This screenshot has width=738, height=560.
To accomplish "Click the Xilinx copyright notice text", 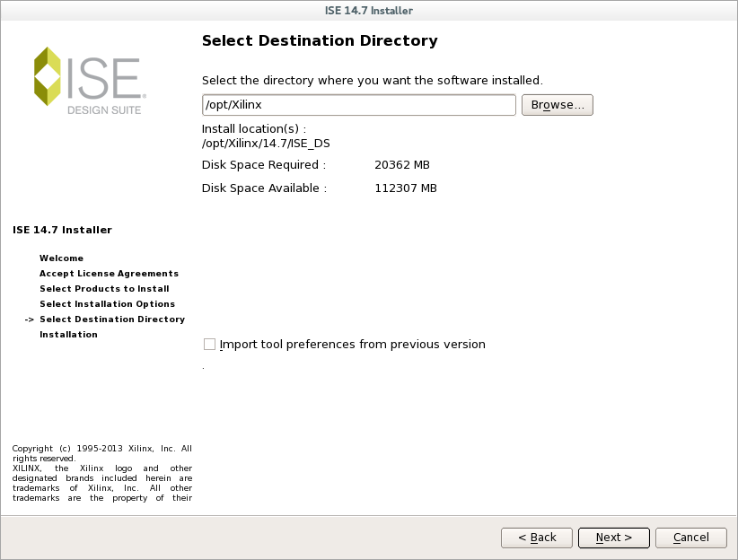I will pos(102,474).
